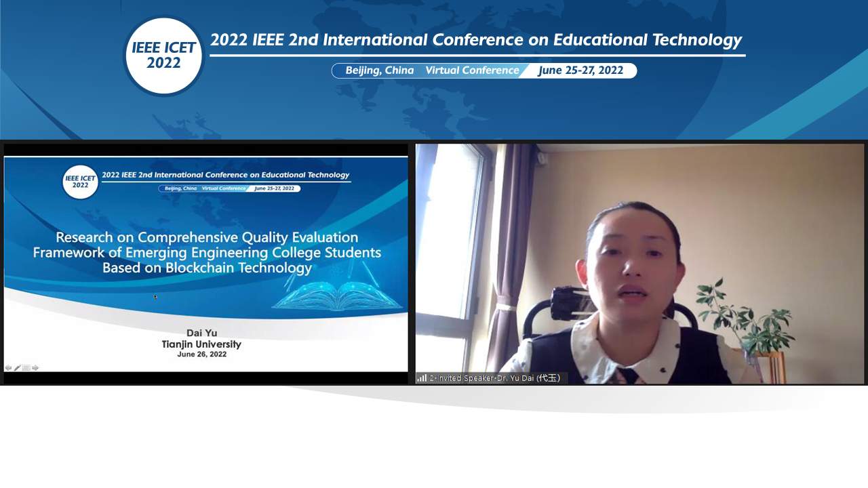Open the slideshow options menu icon
Image resolution: width=868 pixels, height=488 pixels.
coord(26,368)
